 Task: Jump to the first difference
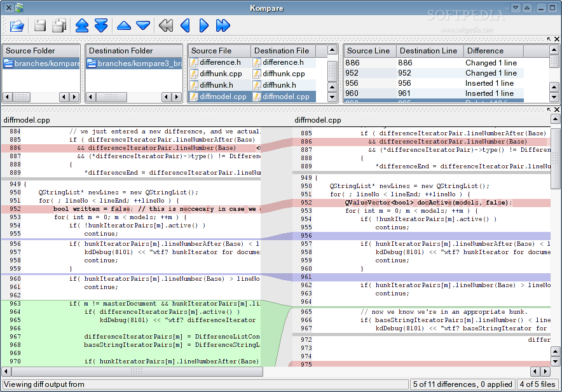tap(165, 25)
